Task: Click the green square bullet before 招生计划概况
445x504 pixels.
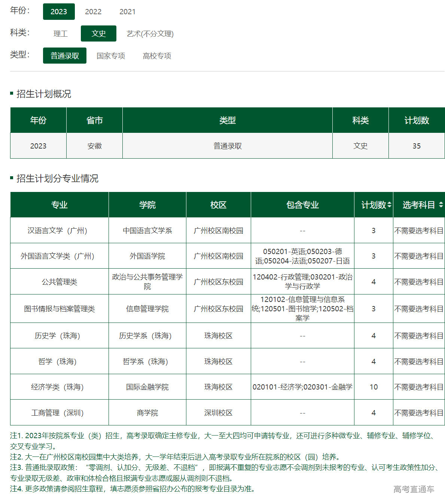Action: pyautogui.click(x=12, y=94)
